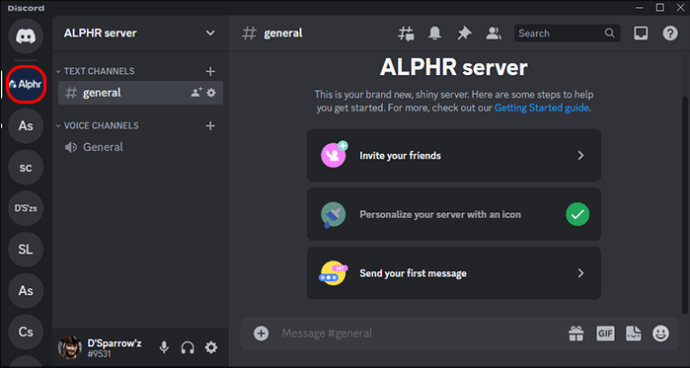Open the Cs server
The image size is (690, 368).
coord(26,332)
